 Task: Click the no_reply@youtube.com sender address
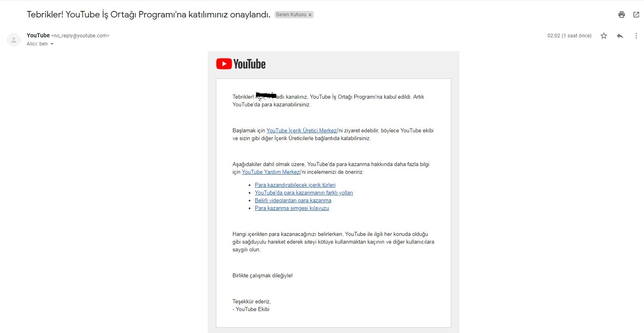click(80, 36)
